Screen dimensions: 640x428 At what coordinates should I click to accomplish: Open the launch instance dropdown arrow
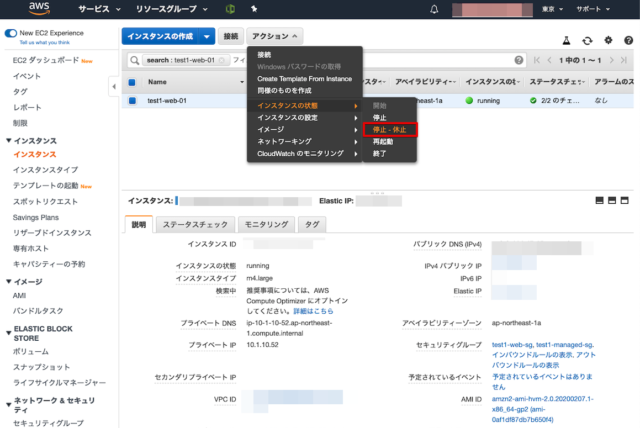coord(207,36)
